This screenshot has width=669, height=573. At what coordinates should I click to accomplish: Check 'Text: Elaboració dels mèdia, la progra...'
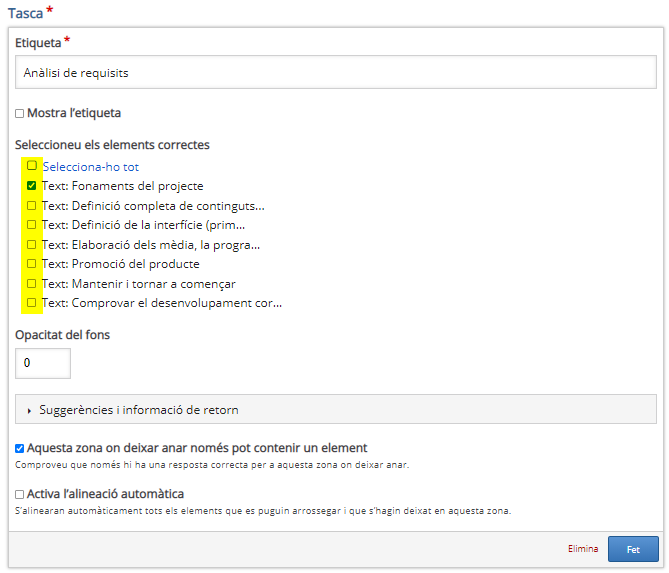(x=32, y=244)
